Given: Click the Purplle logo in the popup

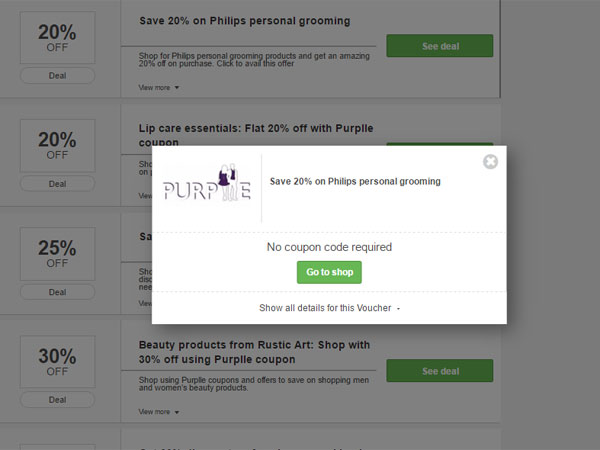Looking at the screenshot, I should click(x=208, y=187).
